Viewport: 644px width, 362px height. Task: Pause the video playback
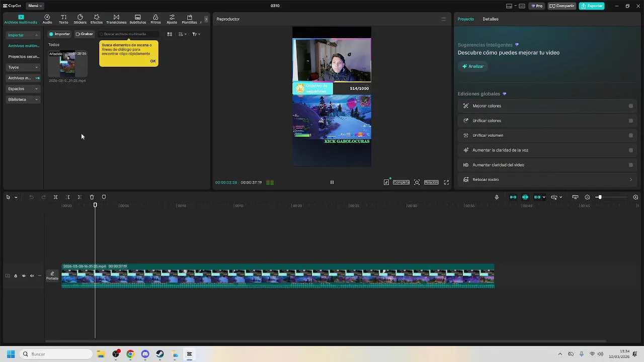(x=332, y=183)
